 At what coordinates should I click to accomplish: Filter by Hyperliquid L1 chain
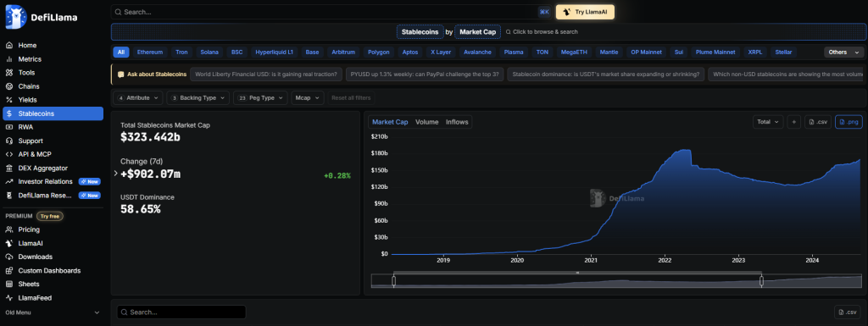[x=274, y=52]
